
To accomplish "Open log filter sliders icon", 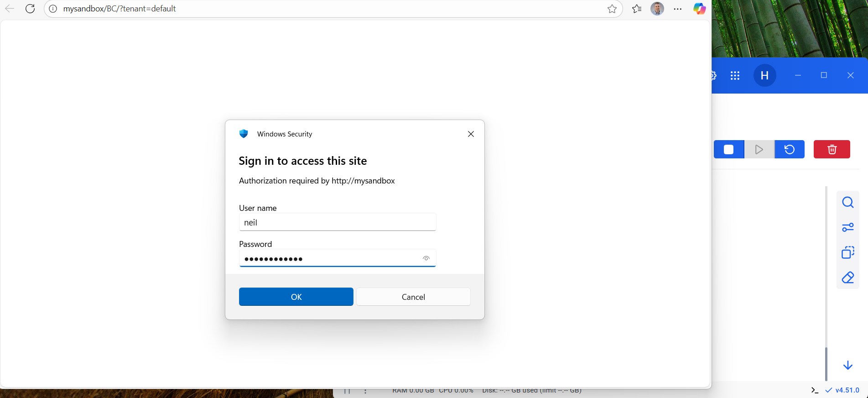I will (x=848, y=227).
